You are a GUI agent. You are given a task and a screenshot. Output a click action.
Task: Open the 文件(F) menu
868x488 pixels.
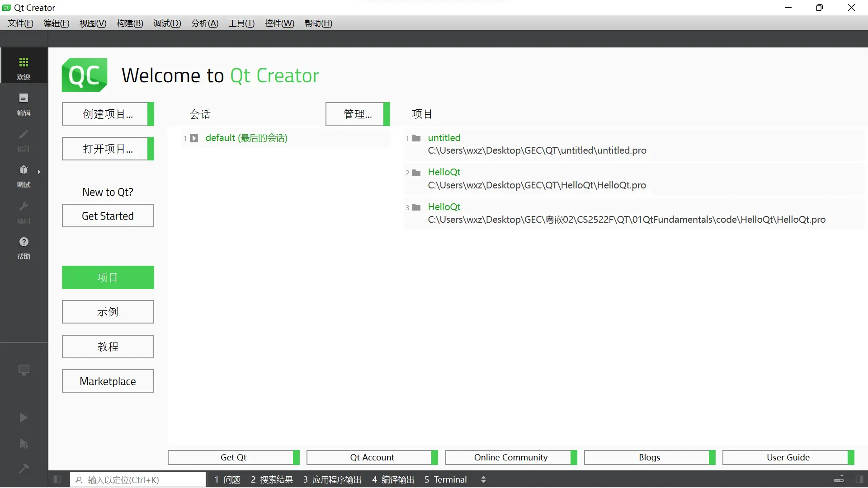20,23
